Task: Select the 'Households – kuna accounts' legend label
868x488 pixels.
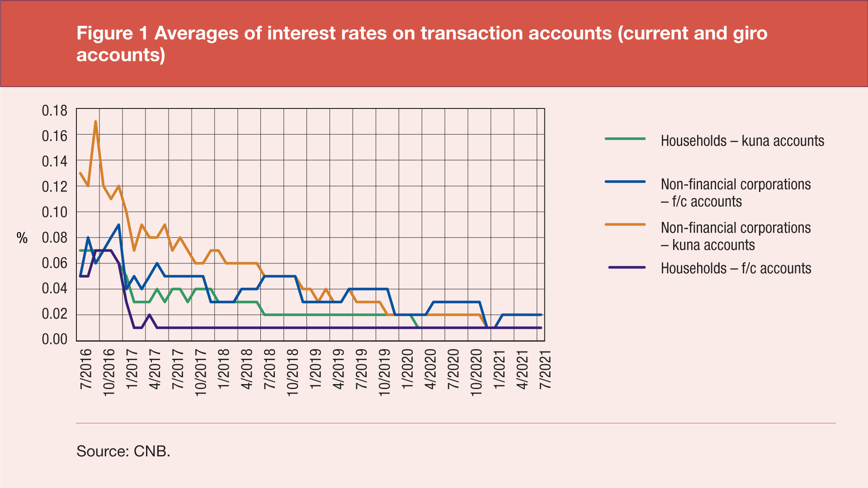Action: (x=742, y=141)
